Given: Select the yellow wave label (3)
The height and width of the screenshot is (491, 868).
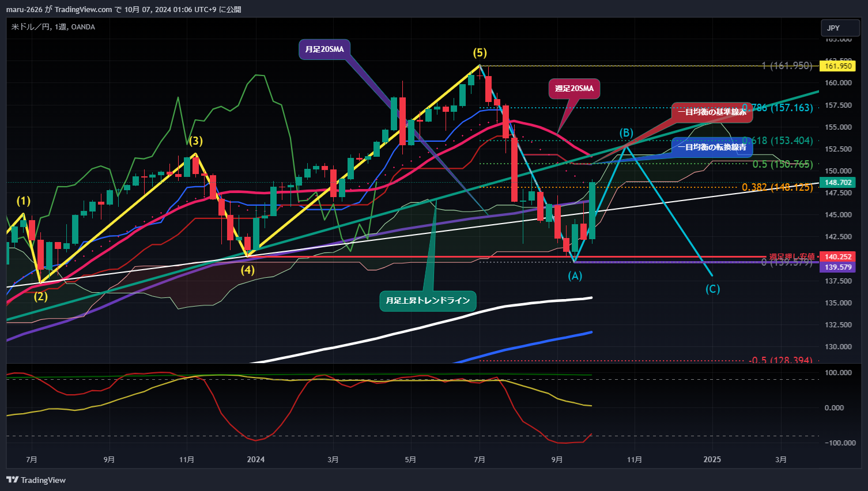Looking at the screenshot, I should tap(195, 141).
